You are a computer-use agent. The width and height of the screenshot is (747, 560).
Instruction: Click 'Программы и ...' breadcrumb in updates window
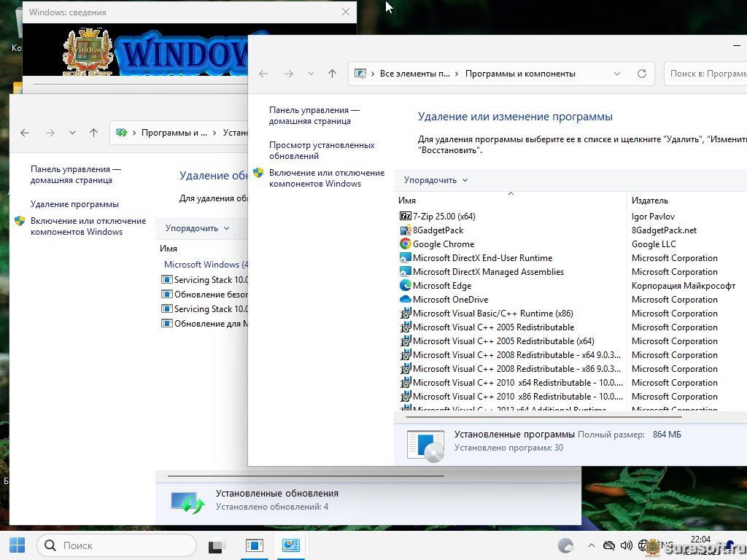(x=174, y=133)
